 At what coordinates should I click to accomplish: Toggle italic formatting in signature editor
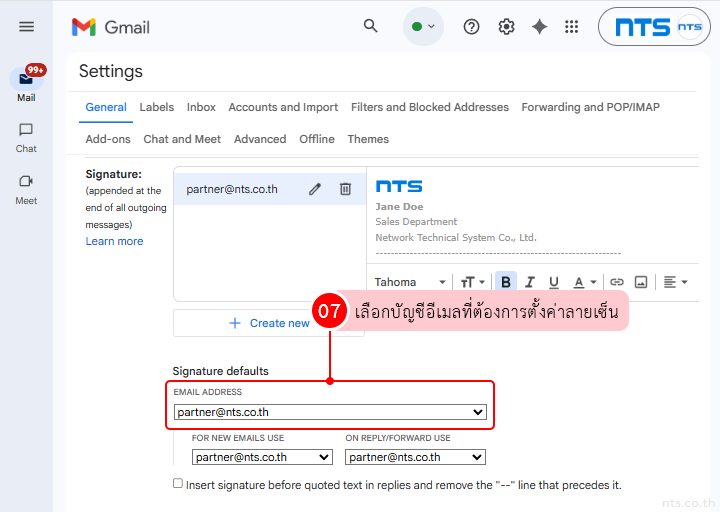pyautogui.click(x=529, y=282)
